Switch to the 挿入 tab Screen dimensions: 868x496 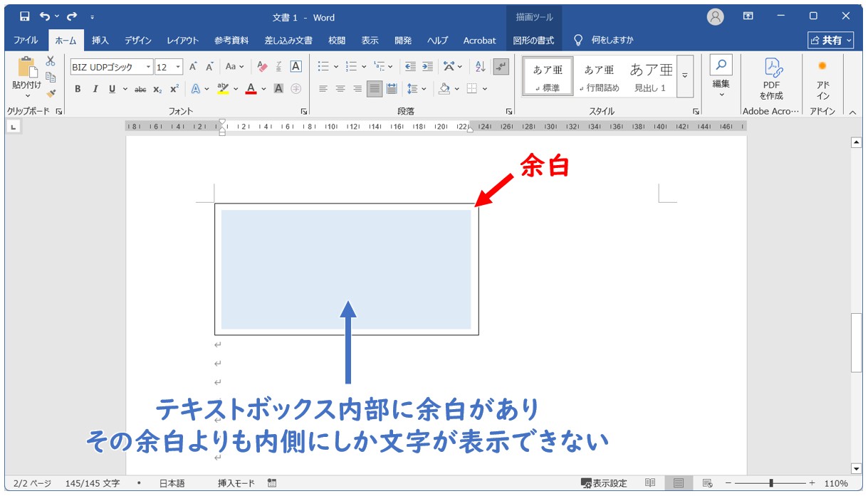[x=100, y=41]
